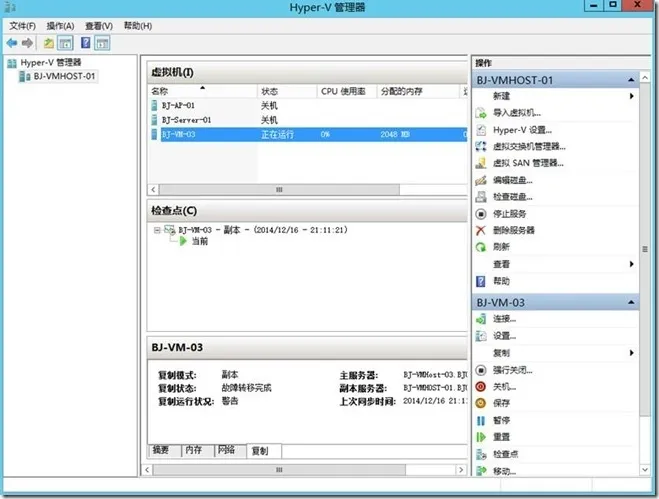Image resolution: width=659 pixels, height=499 pixels.
Task: Click the Back arrow toolbar icon
Action: [12, 43]
